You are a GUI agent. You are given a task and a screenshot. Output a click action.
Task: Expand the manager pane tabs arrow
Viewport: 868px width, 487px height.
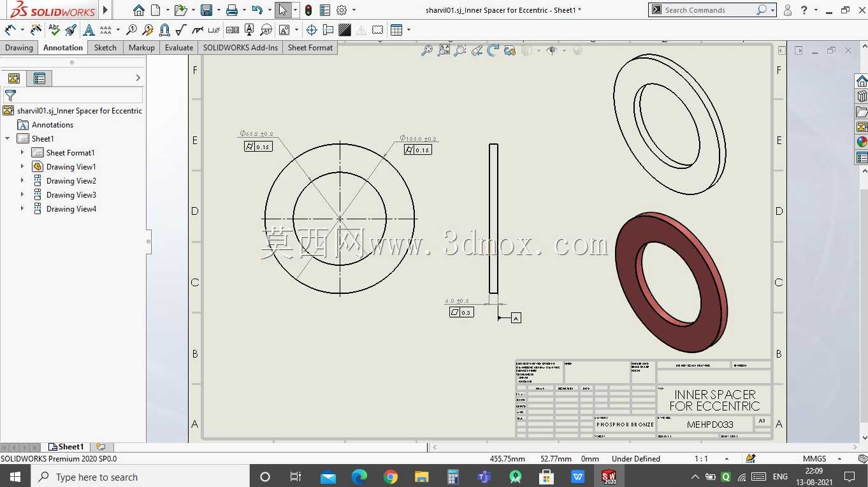138,78
